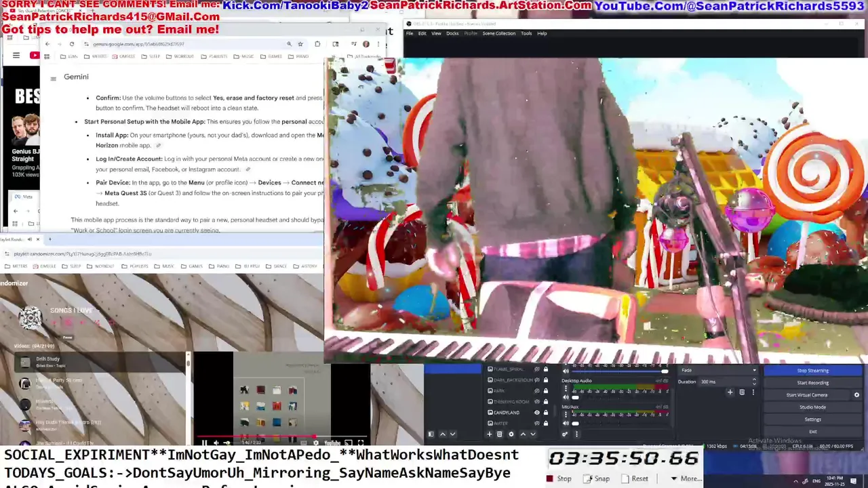This screenshot has width=868, height=488.
Task: Bookmark the Gemini page with star icon
Action: (300, 44)
